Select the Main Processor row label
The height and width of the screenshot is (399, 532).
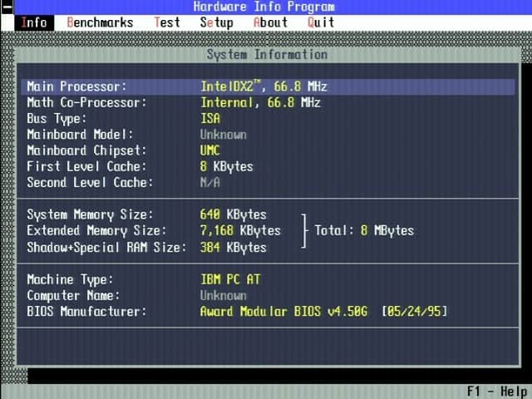click(x=76, y=86)
